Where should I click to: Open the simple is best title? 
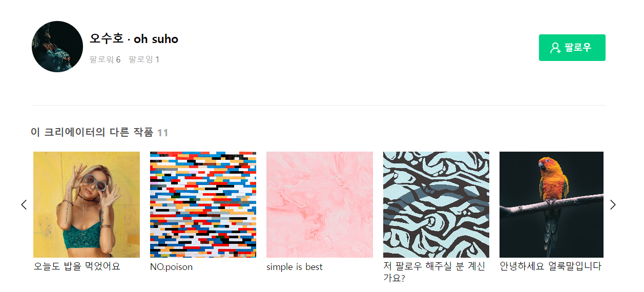(295, 267)
